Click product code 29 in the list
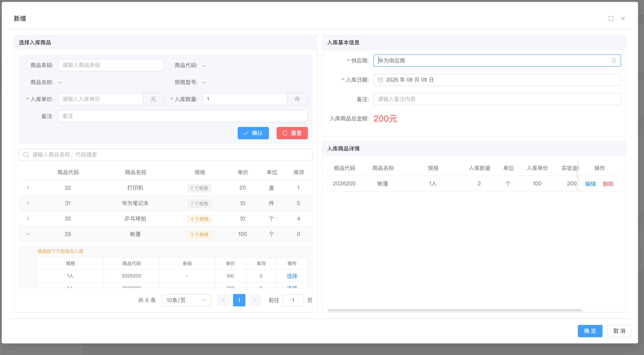 pos(68,234)
